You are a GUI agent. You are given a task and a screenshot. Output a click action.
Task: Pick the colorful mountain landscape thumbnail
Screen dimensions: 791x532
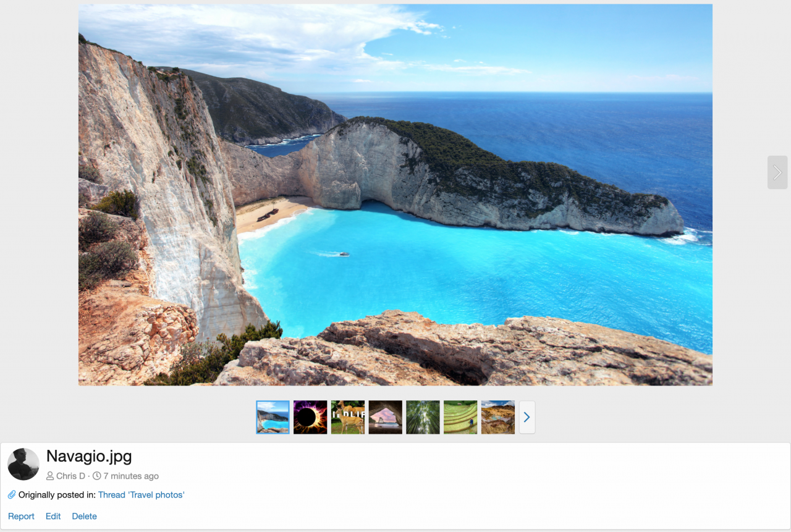pos(498,417)
